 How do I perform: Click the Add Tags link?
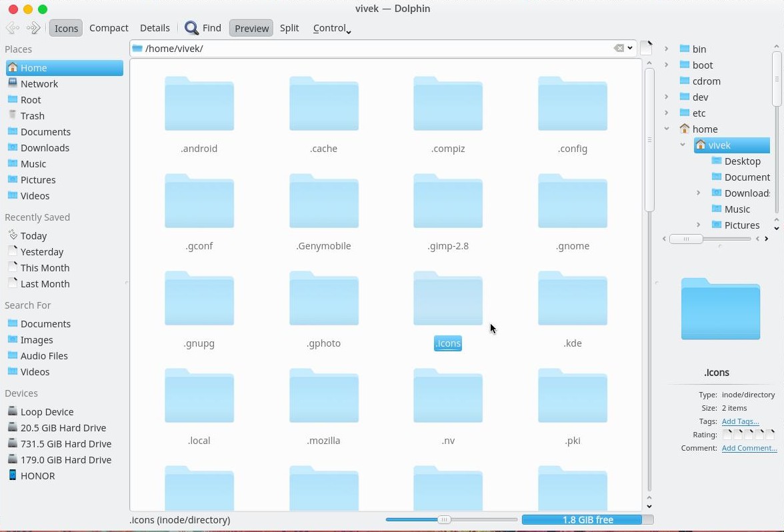pyautogui.click(x=740, y=421)
